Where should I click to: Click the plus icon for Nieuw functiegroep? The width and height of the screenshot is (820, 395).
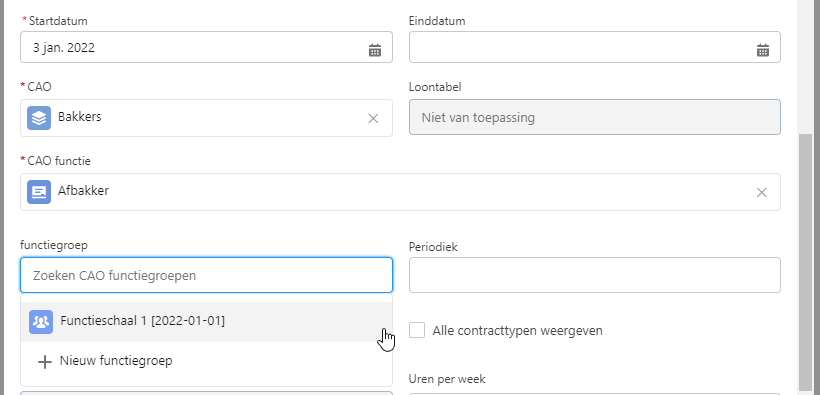tap(45, 362)
